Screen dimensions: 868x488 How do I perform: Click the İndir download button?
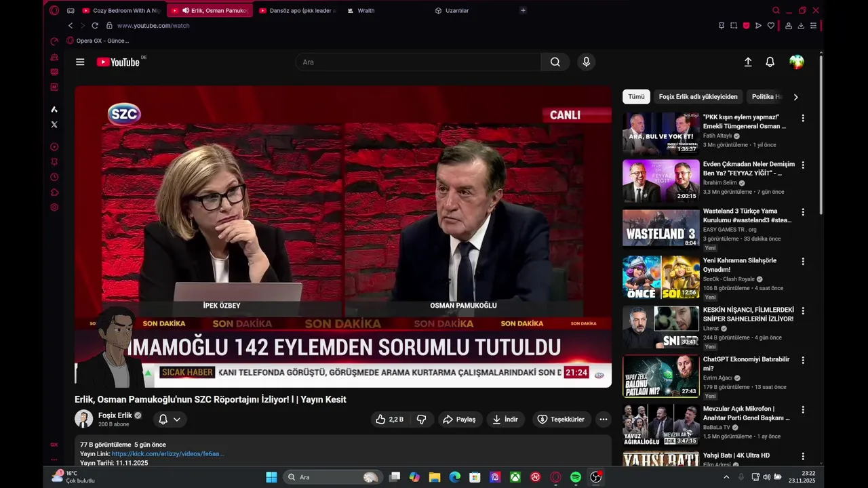click(505, 420)
